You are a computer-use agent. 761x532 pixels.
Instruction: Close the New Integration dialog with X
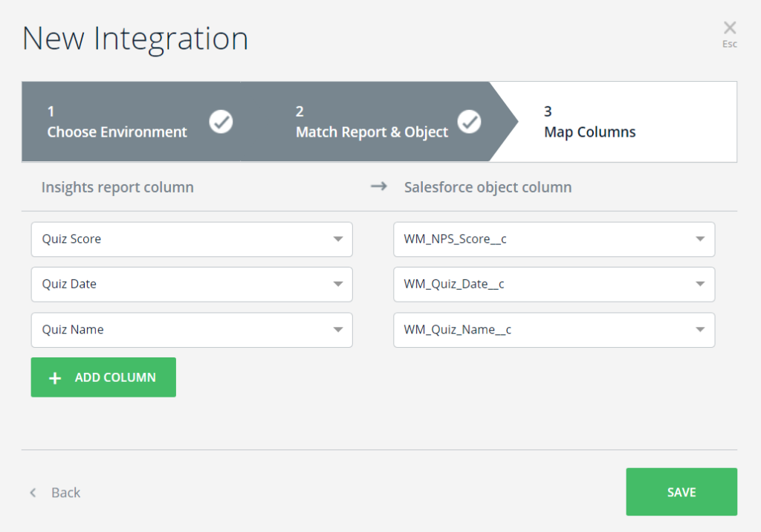pos(730,28)
